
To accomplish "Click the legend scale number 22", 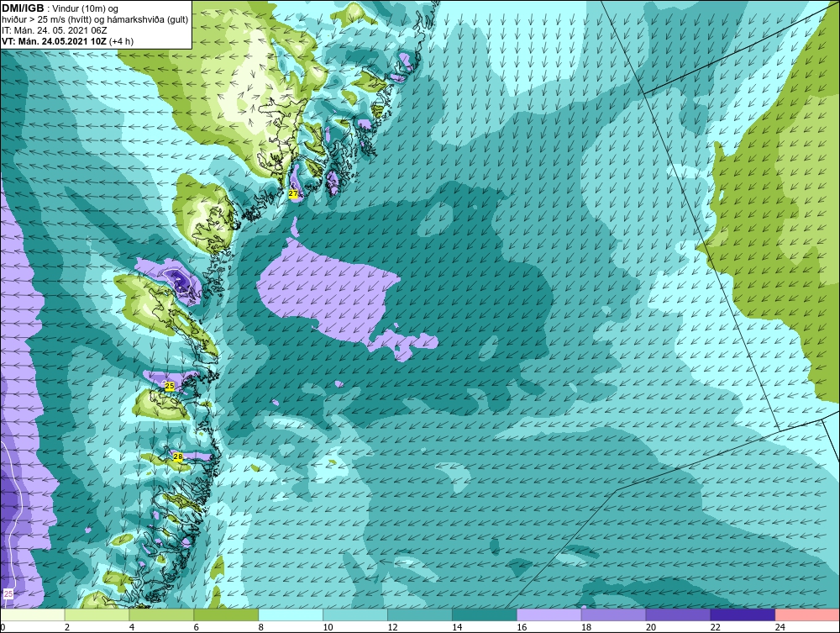I will coord(715,627).
